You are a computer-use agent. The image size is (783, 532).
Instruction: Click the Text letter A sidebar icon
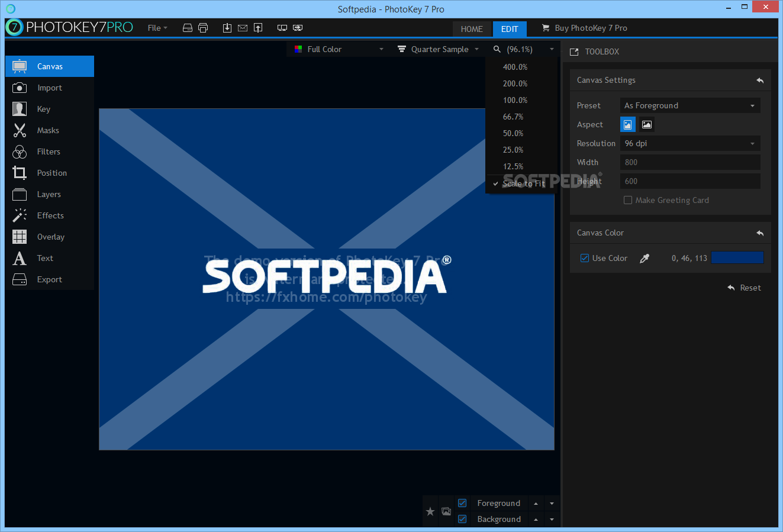tap(20, 258)
